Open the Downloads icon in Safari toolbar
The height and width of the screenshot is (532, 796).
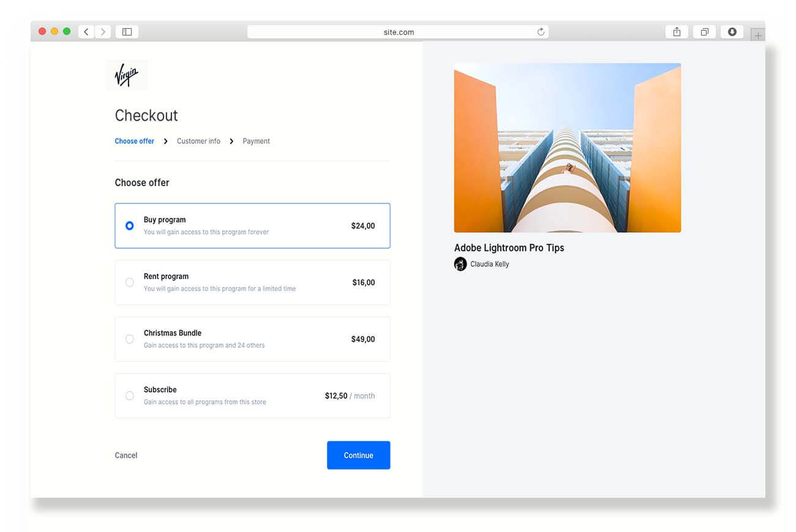(732, 32)
